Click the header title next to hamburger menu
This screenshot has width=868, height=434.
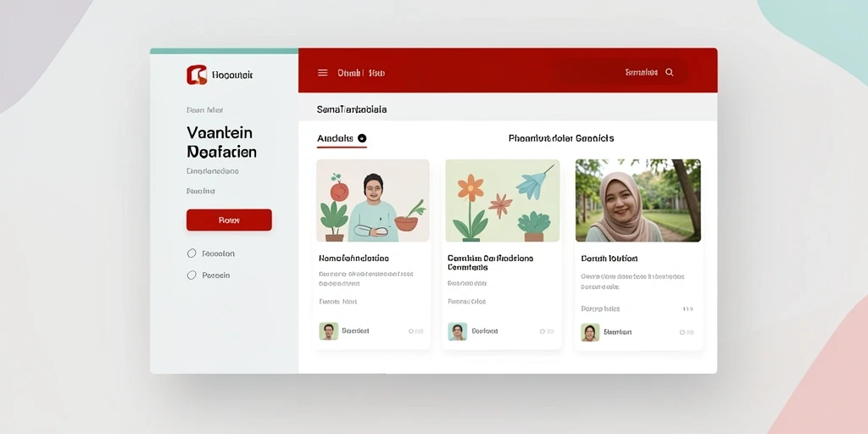click(x=361, y=73)
